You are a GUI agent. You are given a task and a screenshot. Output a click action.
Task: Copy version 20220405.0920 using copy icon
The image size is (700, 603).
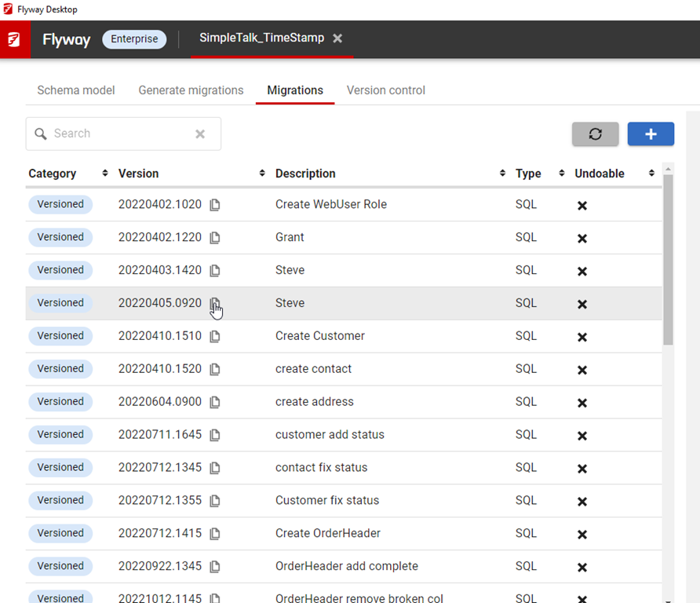coord(215,304)
